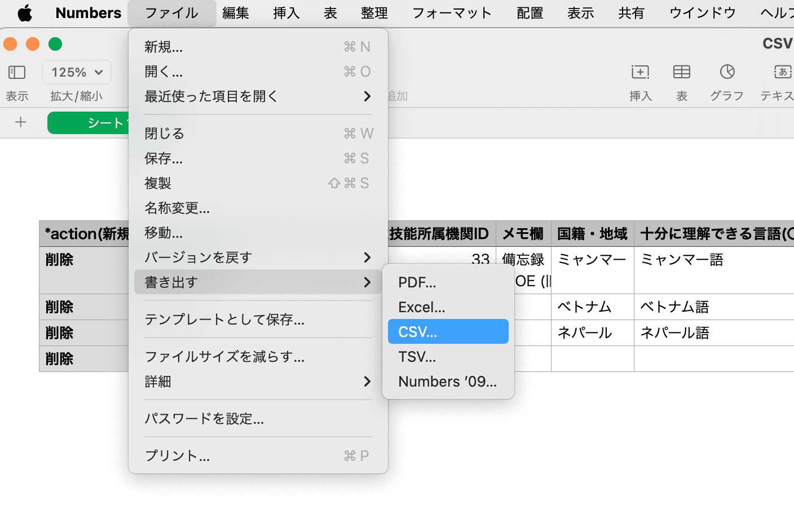Open the Apple menu
The image size is (794, 532).
[x=25, y=13]
